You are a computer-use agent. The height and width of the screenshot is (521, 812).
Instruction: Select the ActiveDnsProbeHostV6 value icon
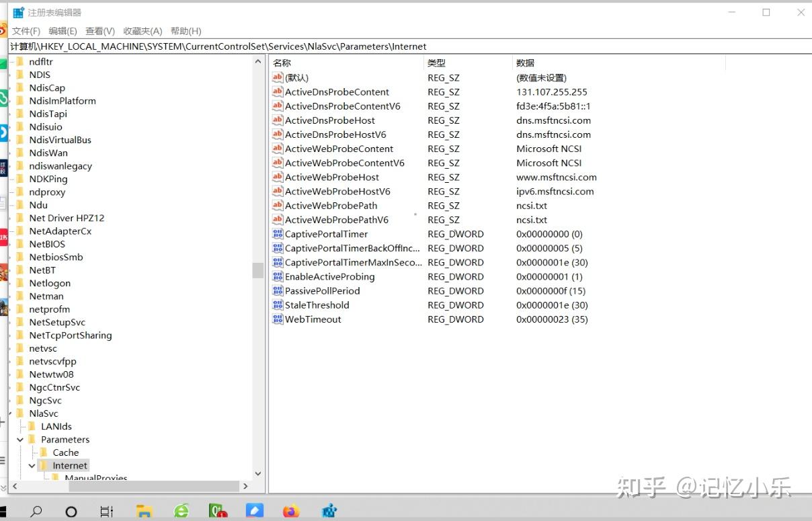click(278, 134)
